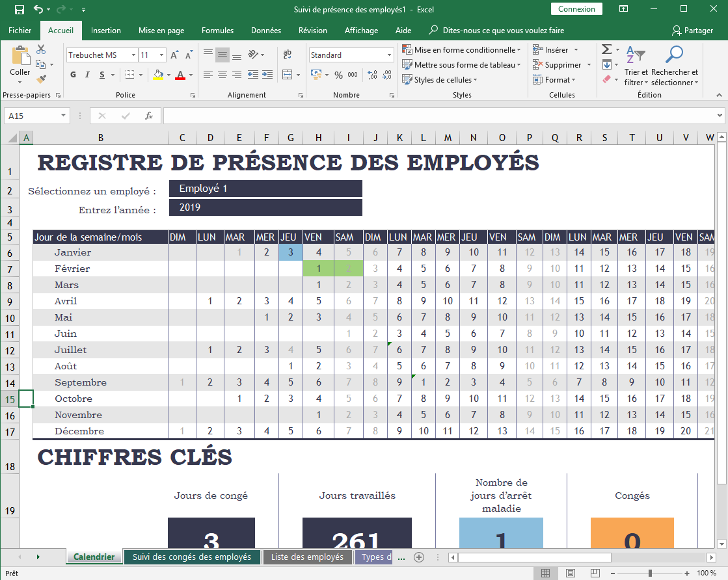Screen dimensions: 728x580
Task: Toggle italic formatting (I)
Action: pyautogui.click(x=87, y=75)
